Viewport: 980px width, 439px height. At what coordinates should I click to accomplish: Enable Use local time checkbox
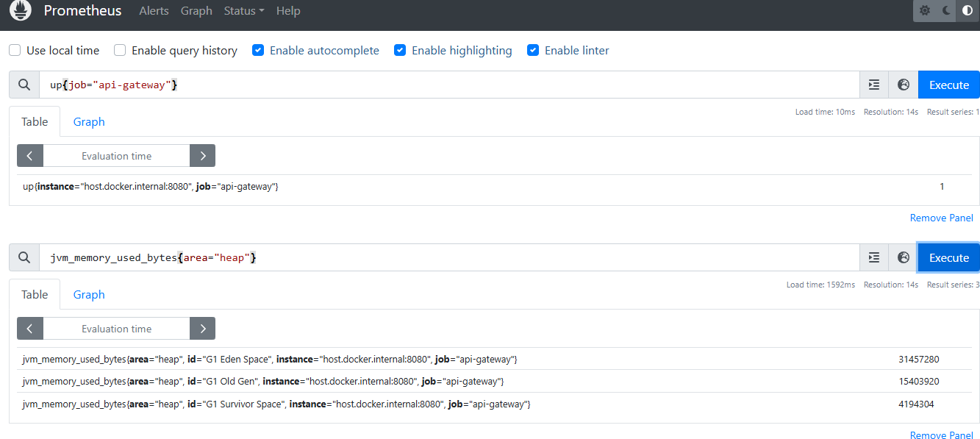tap(15, 50)
